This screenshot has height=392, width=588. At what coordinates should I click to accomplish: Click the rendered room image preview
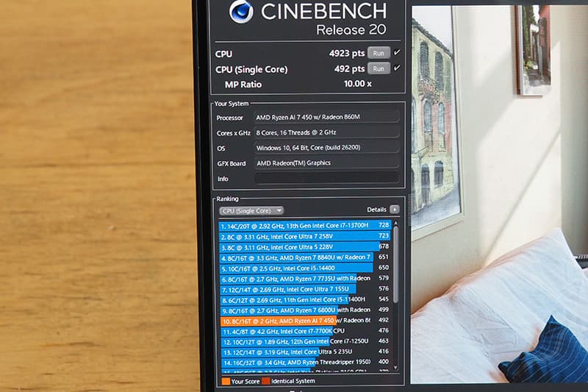tap(499, 195)
